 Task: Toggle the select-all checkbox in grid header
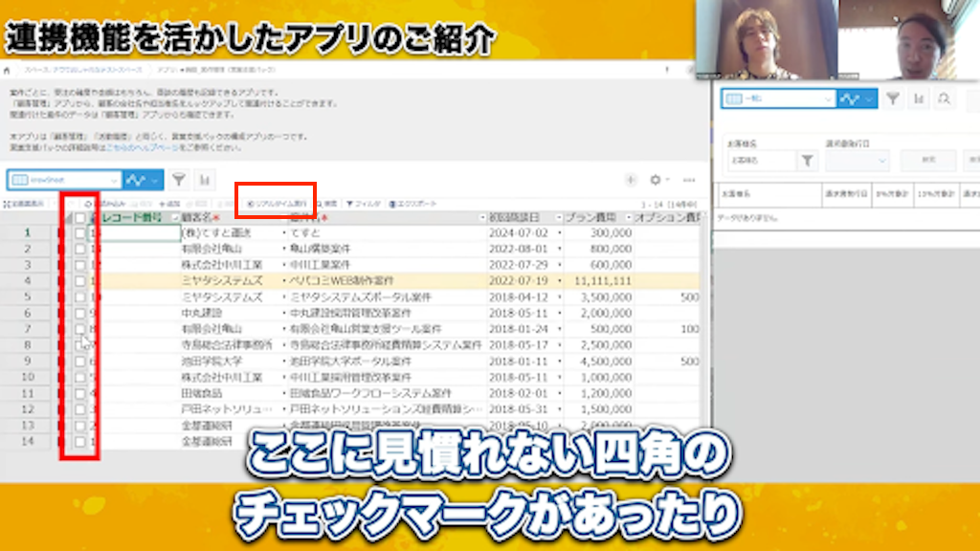[x=79, y=218]
